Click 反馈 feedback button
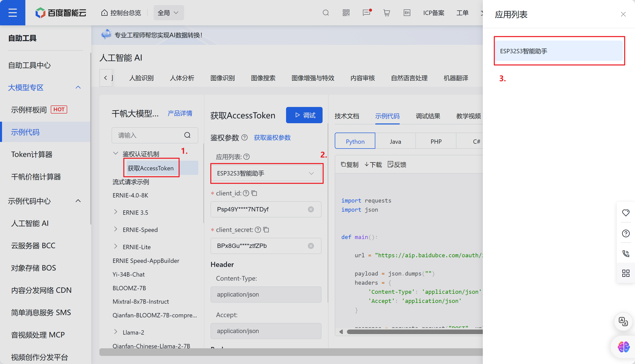 (397, 165)
